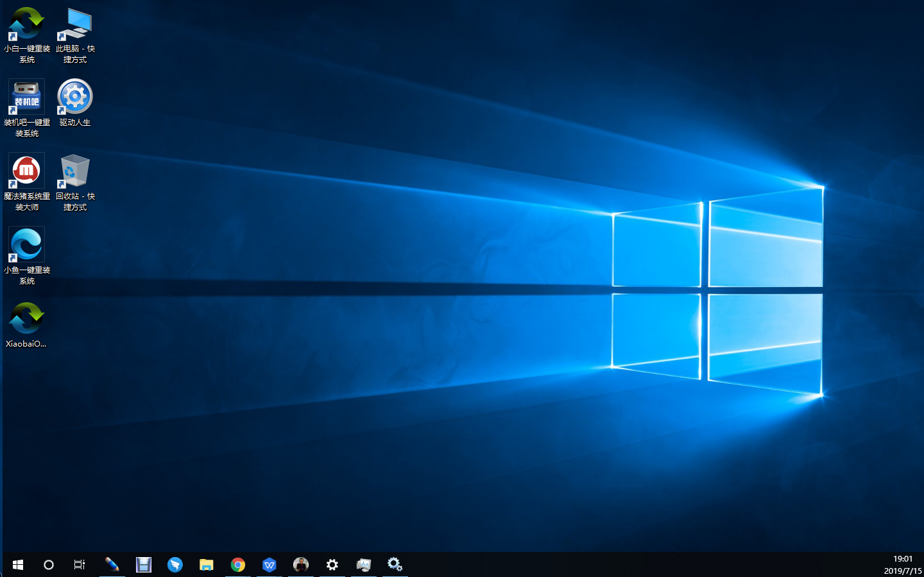Open Windows Settings from the taskbar
This screenshot has width=924, height=577.
click(332, 565)
